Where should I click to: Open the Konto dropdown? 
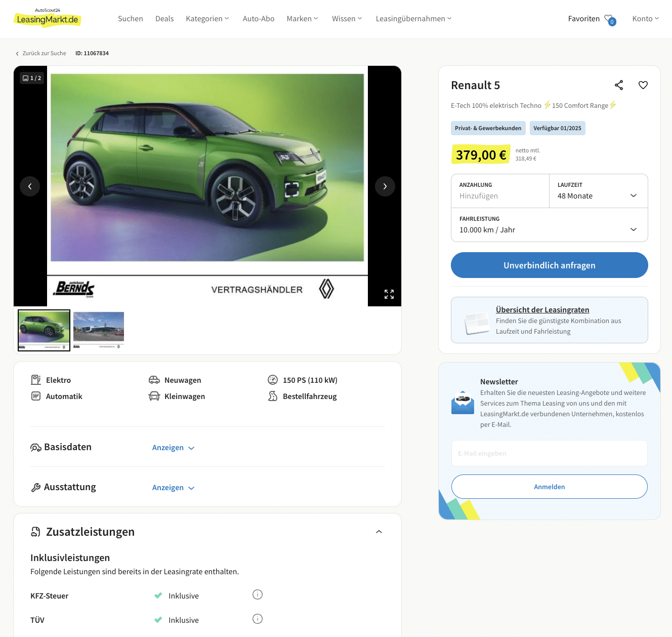(646, 19)
